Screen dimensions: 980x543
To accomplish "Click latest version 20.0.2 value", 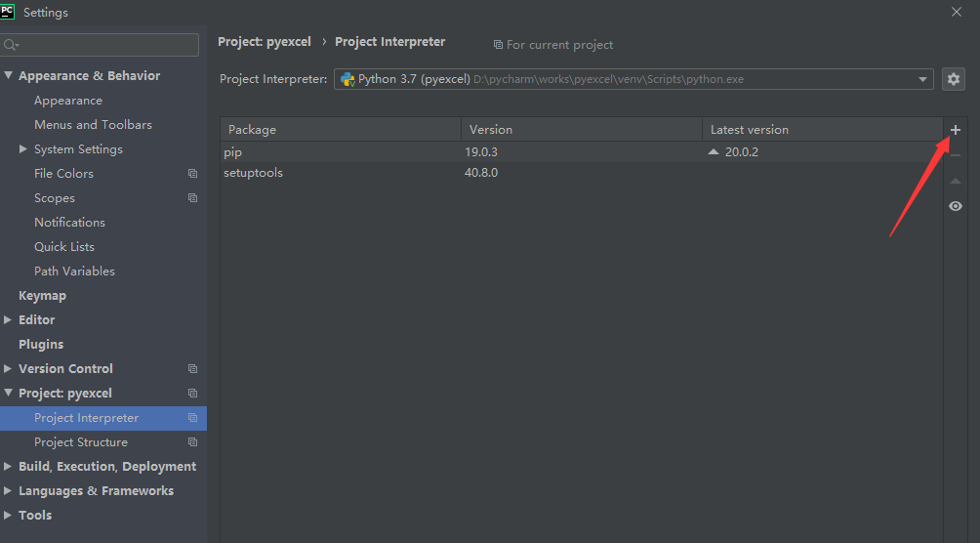I will pyautogui.click(x=741, y=152).
